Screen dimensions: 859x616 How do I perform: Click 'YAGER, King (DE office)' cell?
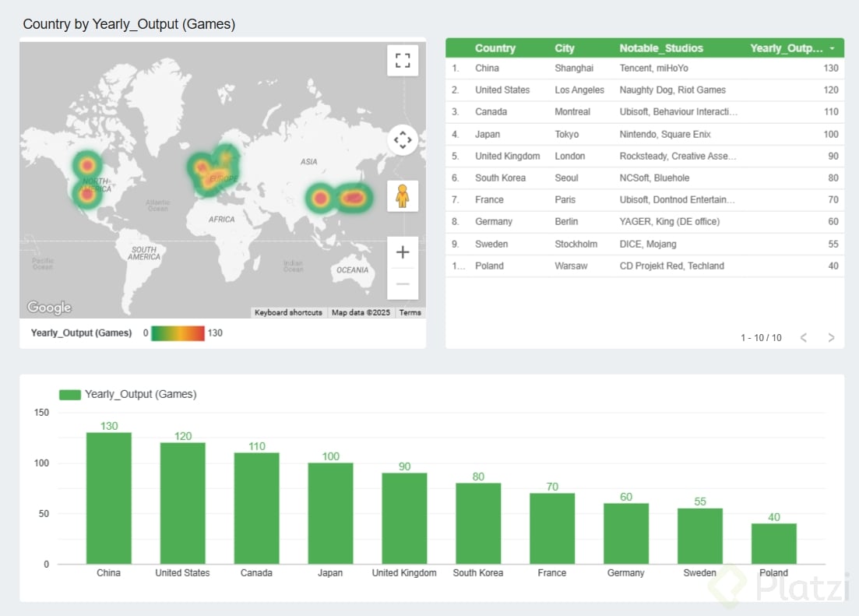[x=670, y=222]
